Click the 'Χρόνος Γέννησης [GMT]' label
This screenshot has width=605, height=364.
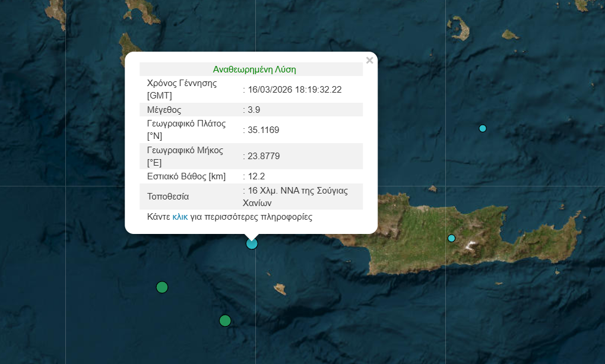(182, 89)
